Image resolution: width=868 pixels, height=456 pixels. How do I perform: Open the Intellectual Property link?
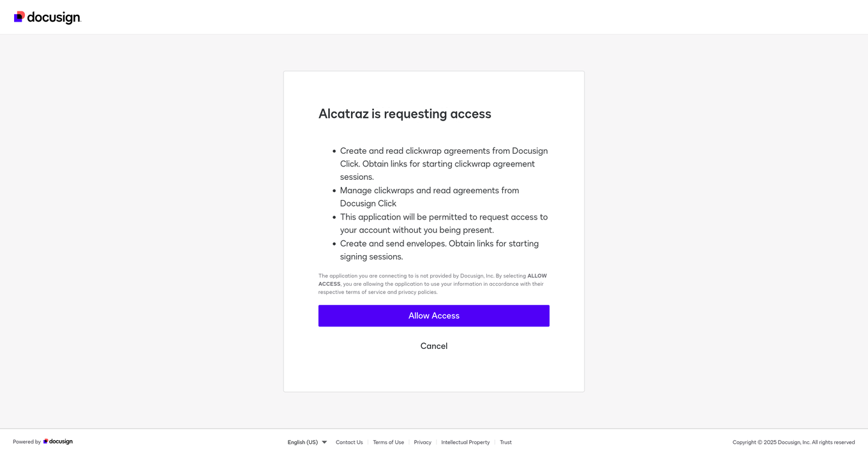[465, 442]
